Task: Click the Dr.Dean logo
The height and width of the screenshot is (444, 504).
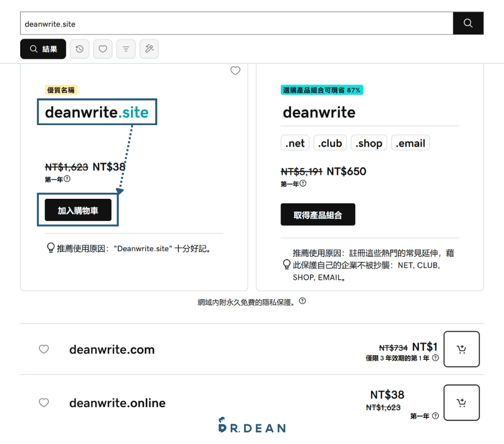Action: point(251,426)
